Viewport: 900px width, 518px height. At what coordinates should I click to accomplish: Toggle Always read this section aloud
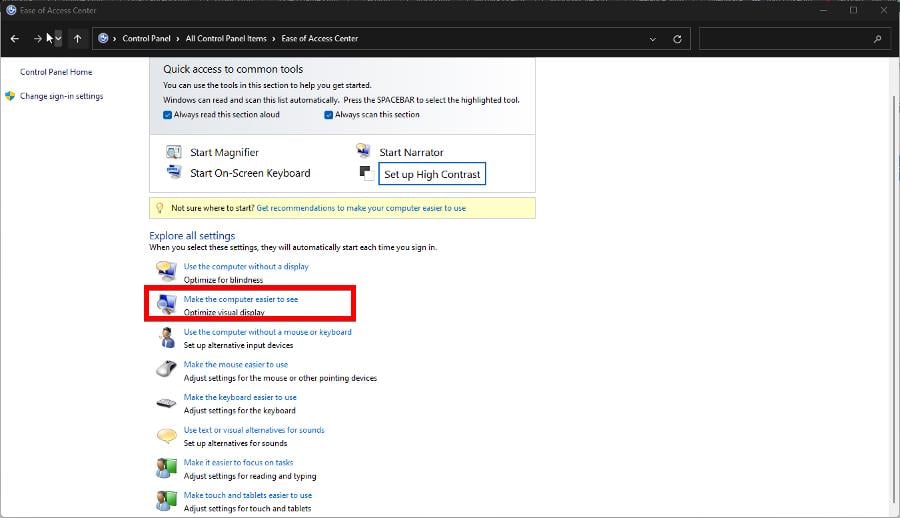click(x=168, y=115)
